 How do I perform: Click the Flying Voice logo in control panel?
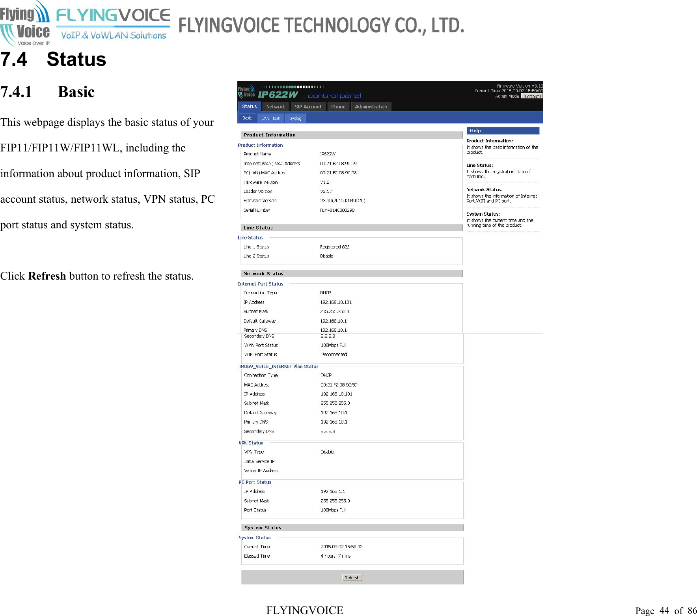click(x=247, y=91)
